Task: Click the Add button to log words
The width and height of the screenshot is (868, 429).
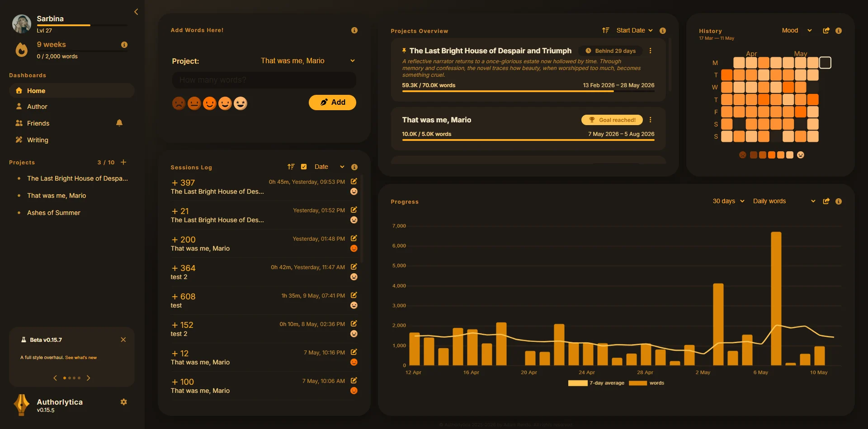Action: [332, 103]
